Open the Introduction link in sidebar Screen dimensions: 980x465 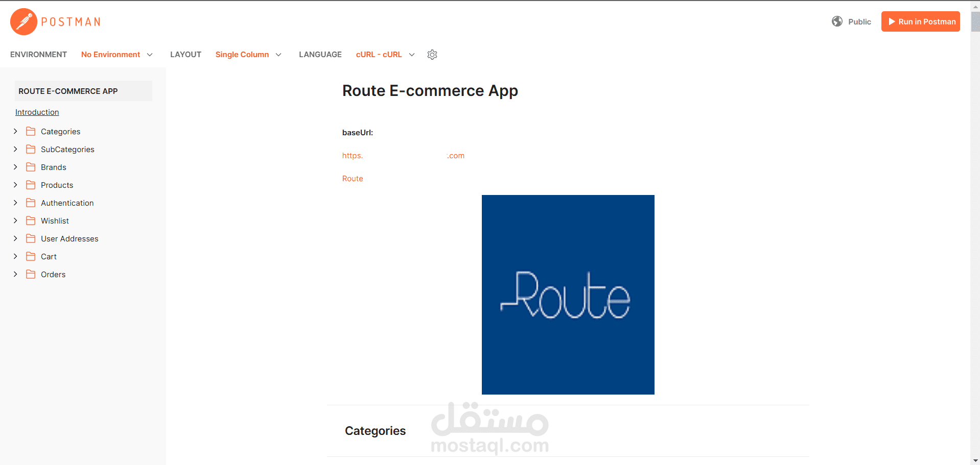tap(37, 112)
